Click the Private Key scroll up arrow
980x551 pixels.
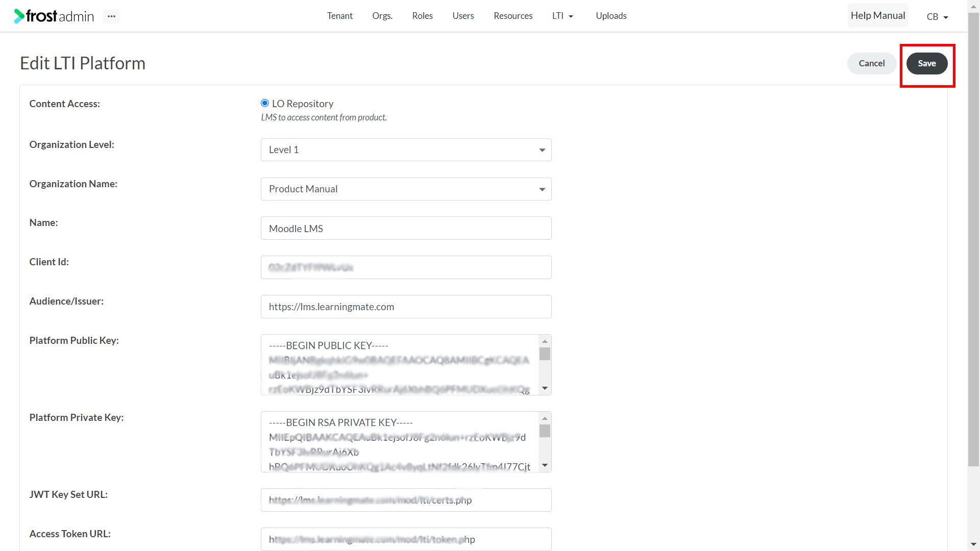tap(545, 418)
